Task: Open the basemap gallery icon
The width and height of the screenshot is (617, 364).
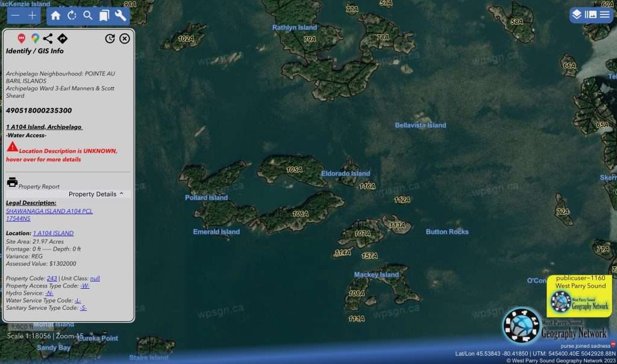Action: 590,14
